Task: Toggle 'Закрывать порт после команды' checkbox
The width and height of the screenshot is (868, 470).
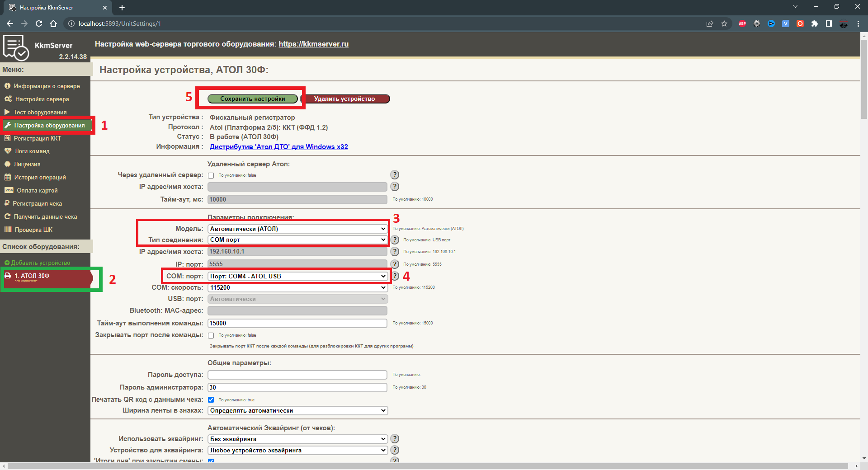Action: tap(211, 335)
